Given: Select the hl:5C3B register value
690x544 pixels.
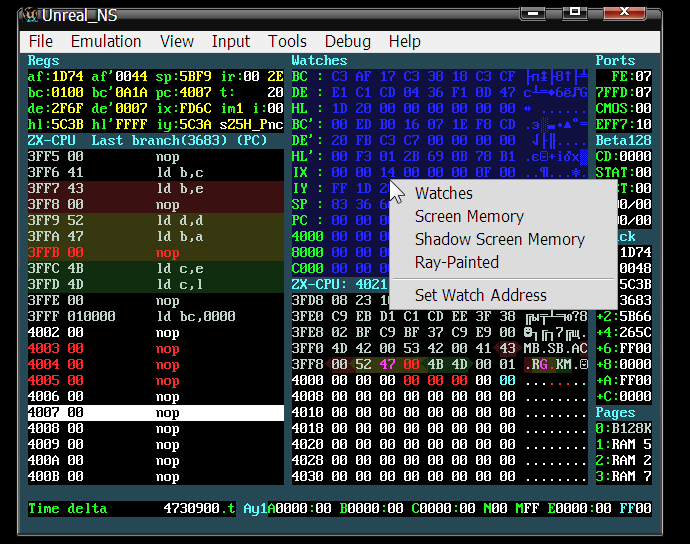Looking at the screenshot, I should pyautogui.click(x=55, y=125).
